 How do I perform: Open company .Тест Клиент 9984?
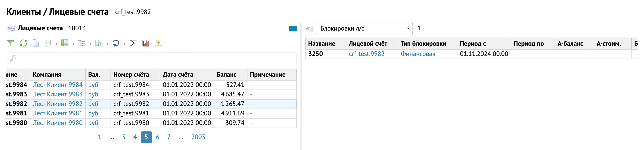(x=57, y=85)
